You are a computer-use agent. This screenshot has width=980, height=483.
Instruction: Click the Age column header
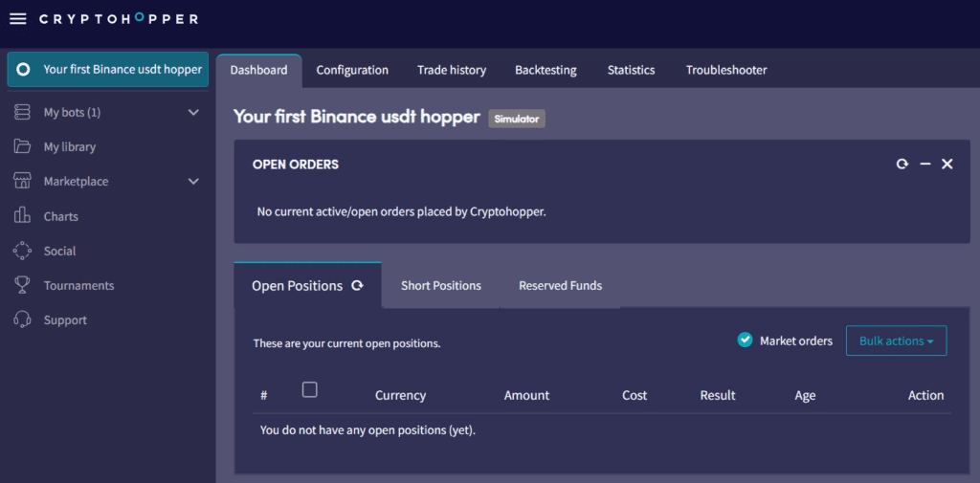click(x=805, y=396)
